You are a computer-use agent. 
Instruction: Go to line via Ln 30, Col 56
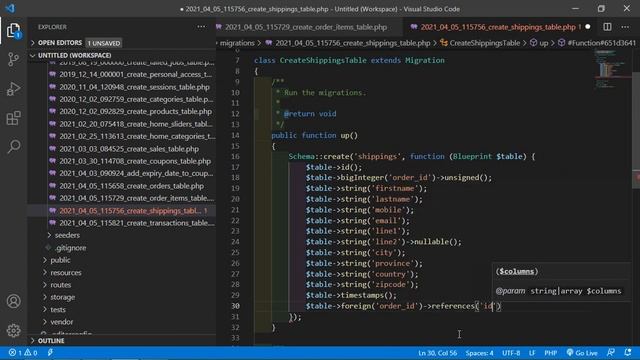[x=437, y=353]
